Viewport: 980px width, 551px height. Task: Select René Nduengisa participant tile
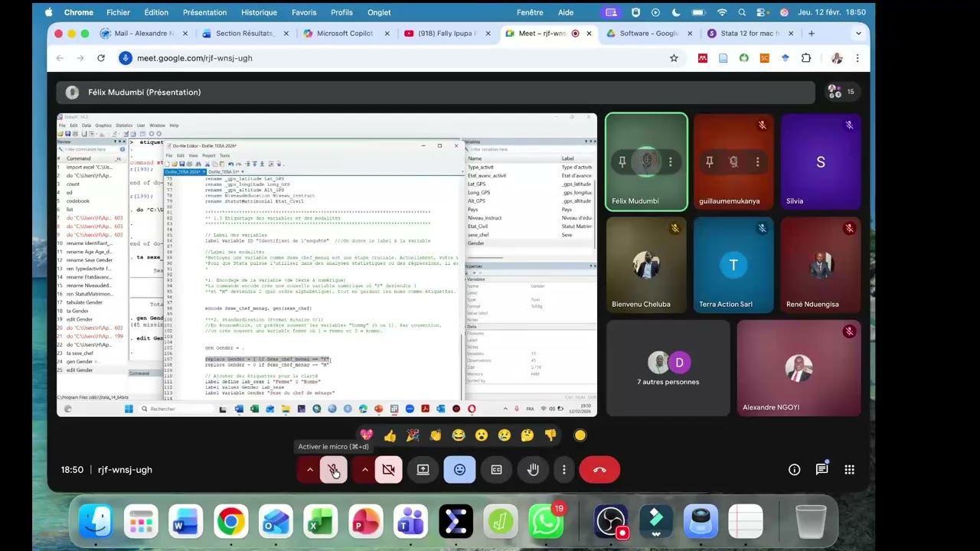click(821, 265)
